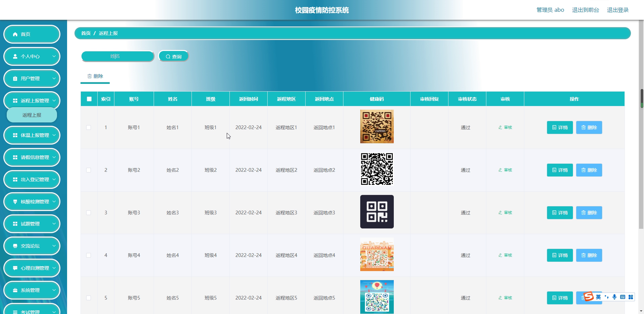Click the edit pencil 审核 icon for row 5

(500, 298)
